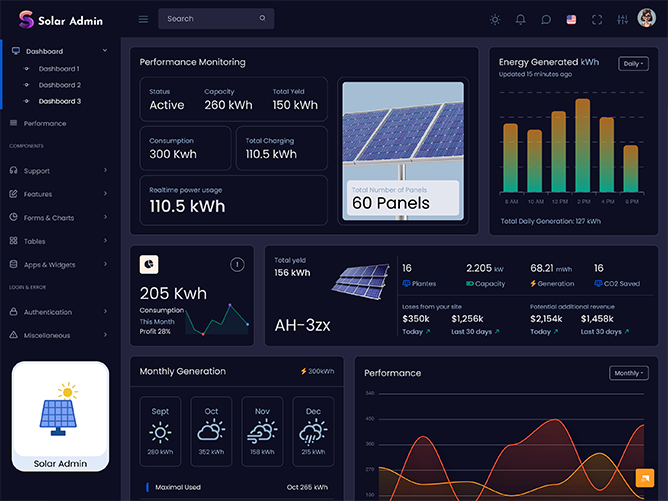Toggle fullscreen mode in the top bar
This screenshot has height=501, width=668.
597,19
